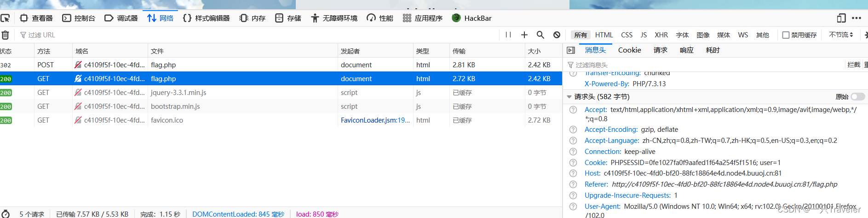This screenshot has height=218, width=868.
Task: Click the performance analysis stopwatch icon
Action: 6,214
